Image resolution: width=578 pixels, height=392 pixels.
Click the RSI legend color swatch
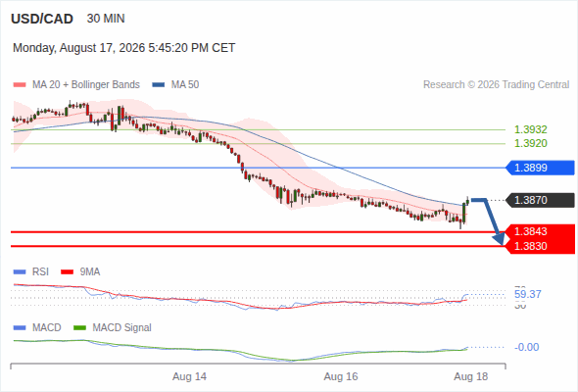(20, 272)
